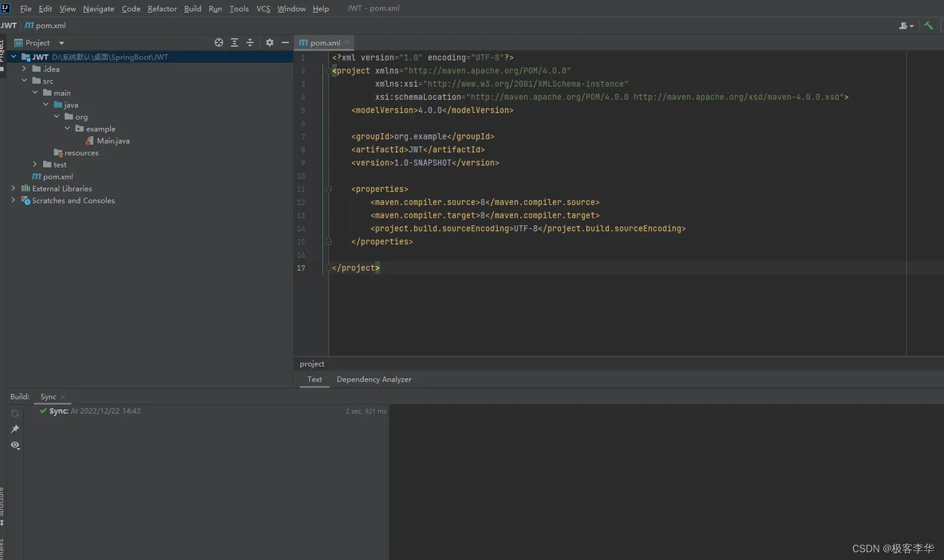Open the Help menu
The height and width of the screenshot is (560, 944).
(321, 9)
